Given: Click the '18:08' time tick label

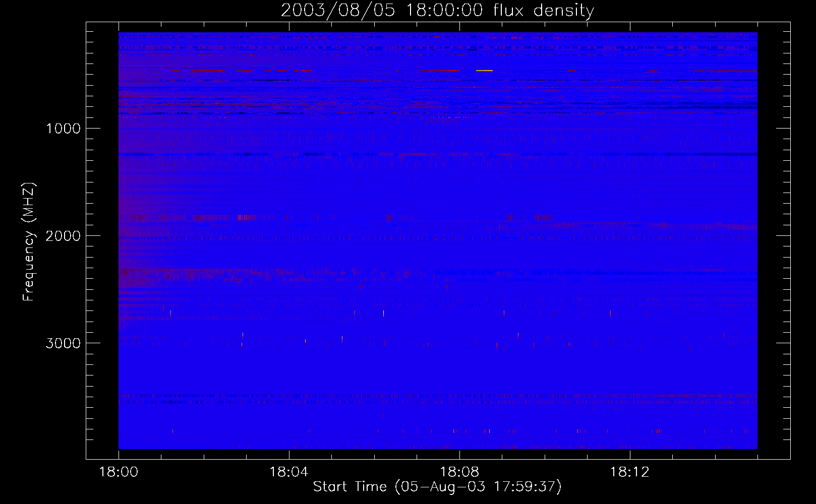Looking at the screenshot, I should click(x=459, y=472).
